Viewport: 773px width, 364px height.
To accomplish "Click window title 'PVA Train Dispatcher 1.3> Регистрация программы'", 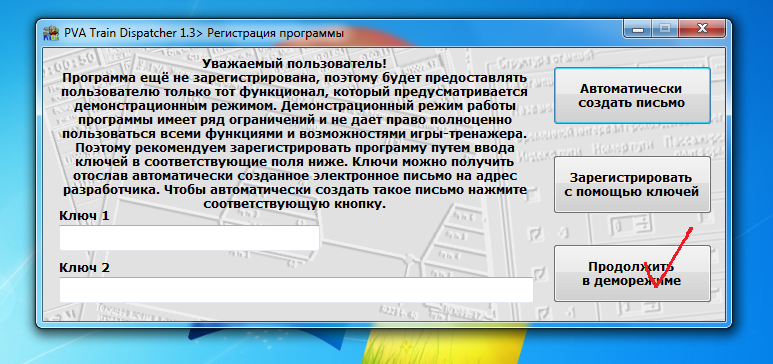I will (x=204, y=34).
